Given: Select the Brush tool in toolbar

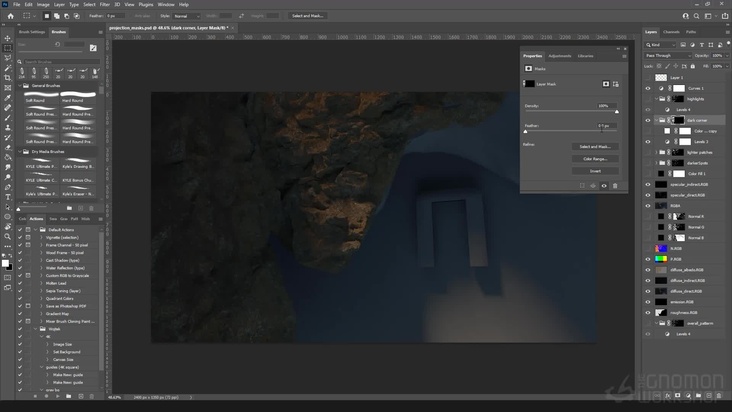Looking at the screenshot, I should [7, 118].
